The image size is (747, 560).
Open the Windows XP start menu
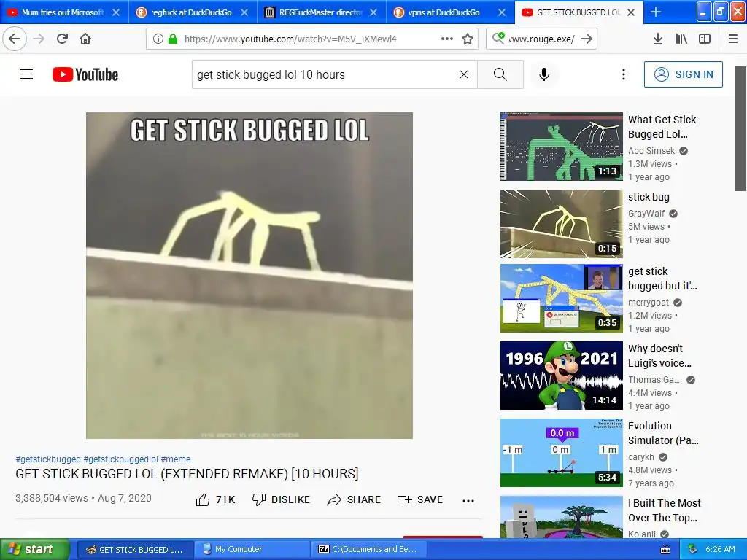[x=34, y=549]
